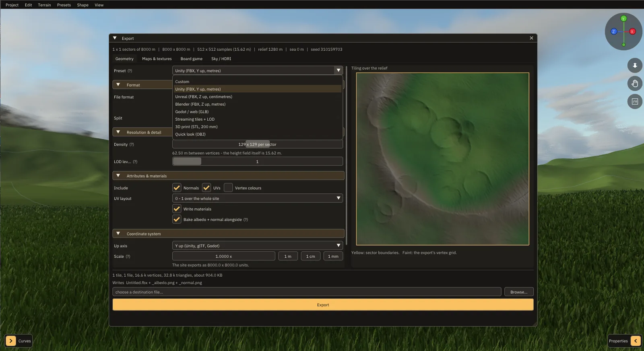
Task: Collapse the Export window title triangle
Action: point(115,38)
